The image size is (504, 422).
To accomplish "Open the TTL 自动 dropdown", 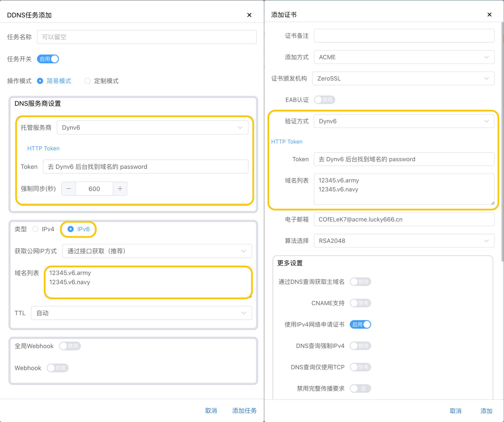I will pos(141,313).
